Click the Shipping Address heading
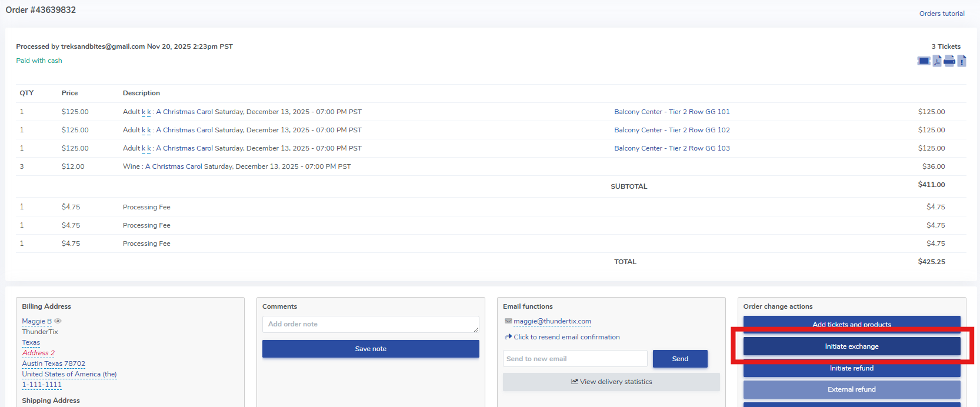The height and width of the screenshot is (407, 980). (51, 401)
